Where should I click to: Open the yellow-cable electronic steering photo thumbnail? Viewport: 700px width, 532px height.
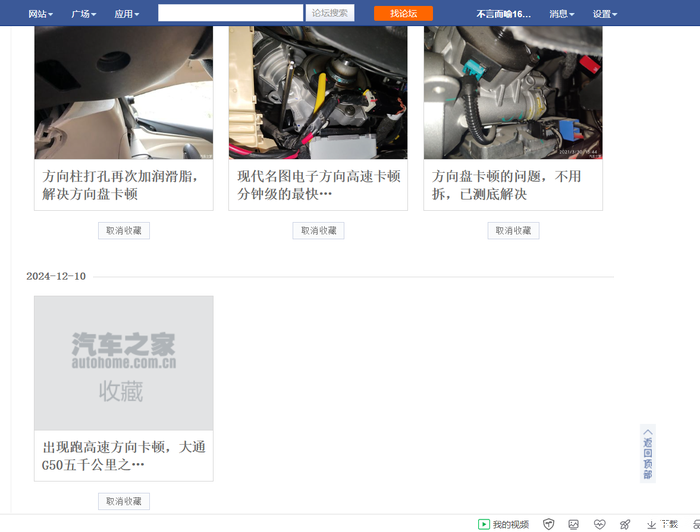click(x=318, y=92)
